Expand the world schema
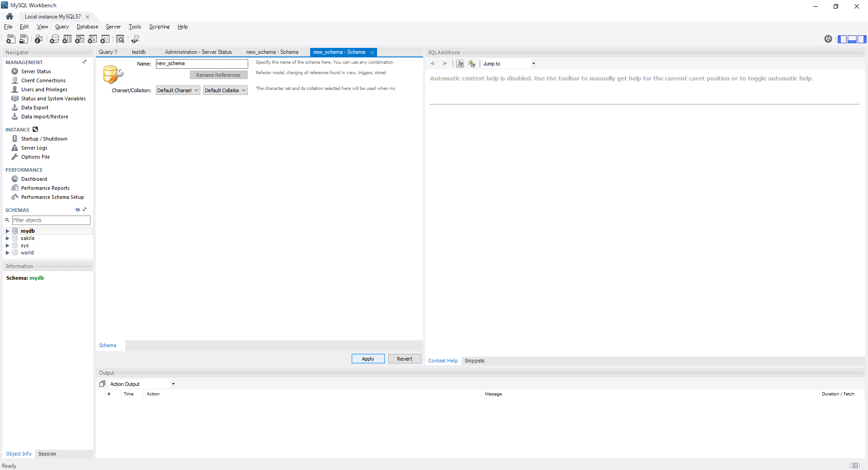868x470 pixels. tap(7, 253)
